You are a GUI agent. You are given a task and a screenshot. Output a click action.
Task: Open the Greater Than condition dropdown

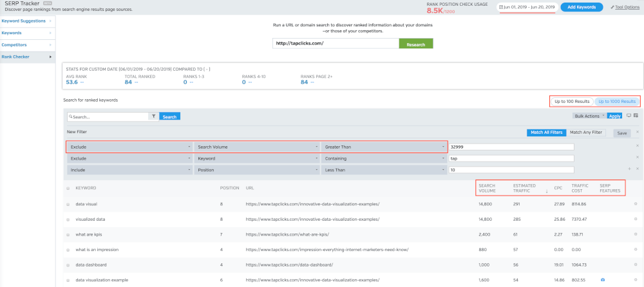tap(384, 147)
